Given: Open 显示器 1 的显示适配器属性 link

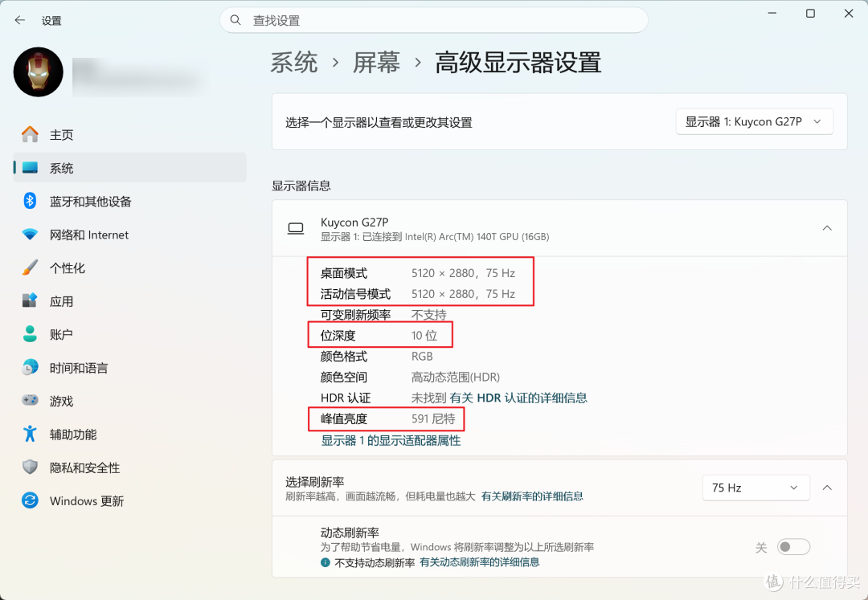Looking at the screenshot, I should click(391, 441).
